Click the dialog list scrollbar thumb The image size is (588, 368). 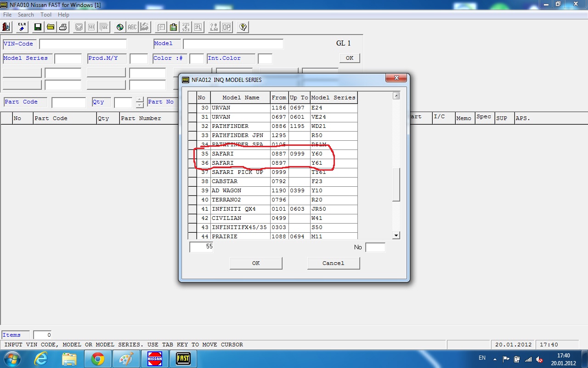[396, 184]
